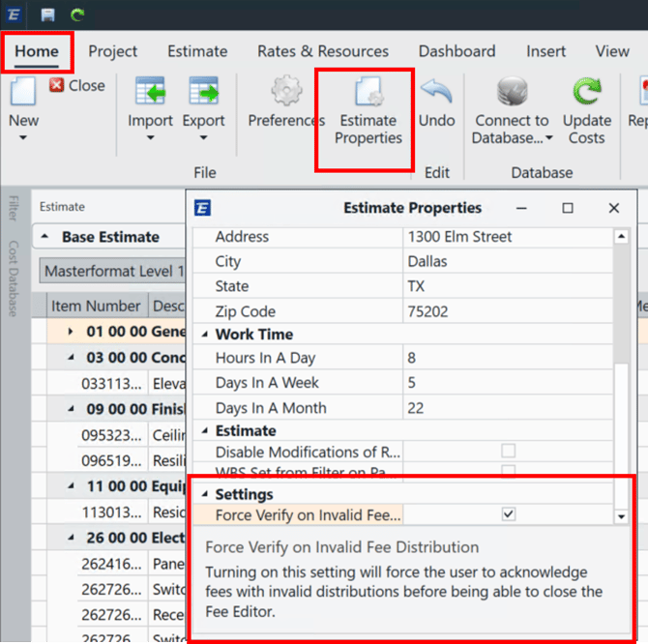The image size is (648, 644).
Task: Click the Undo arrow icon
Action: (x=436, y=93)
